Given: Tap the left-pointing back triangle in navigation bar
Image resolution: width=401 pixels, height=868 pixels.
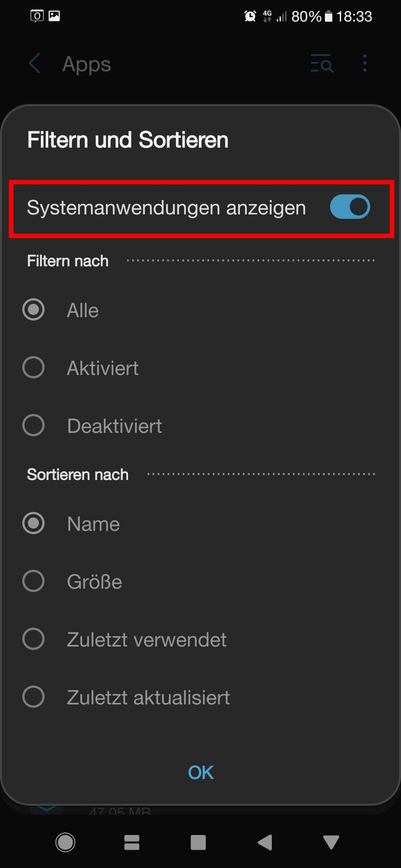Looking at the screenshot, I should [x=265, y=842].
